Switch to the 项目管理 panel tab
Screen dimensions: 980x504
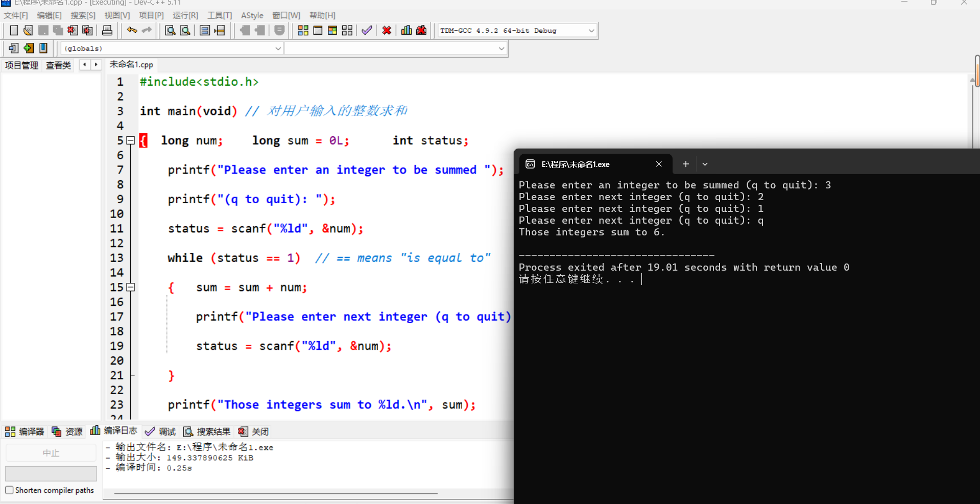21,65
